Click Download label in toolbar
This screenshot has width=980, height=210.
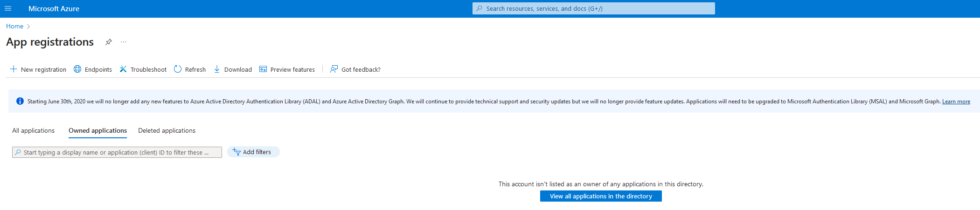pyautogui.click(x=238, y=69)
